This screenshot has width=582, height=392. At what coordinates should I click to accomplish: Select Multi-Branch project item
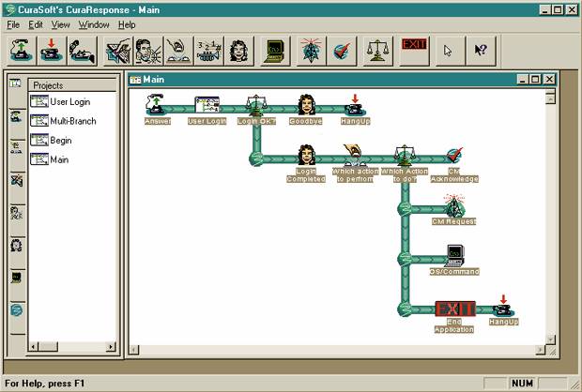click(72, 121)
